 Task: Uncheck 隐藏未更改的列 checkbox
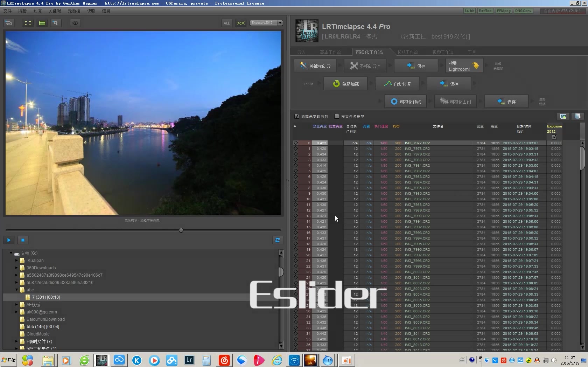[x=297, y=116]
